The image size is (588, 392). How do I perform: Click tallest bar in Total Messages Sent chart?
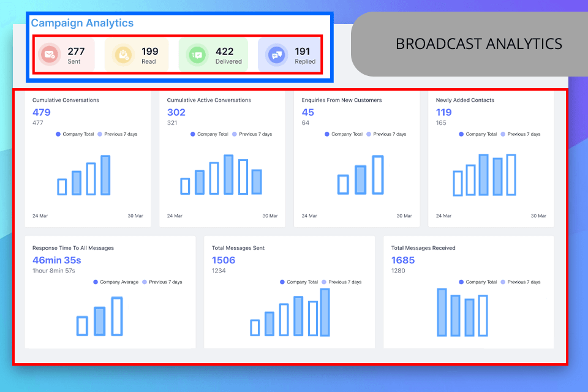coord(325,312)
